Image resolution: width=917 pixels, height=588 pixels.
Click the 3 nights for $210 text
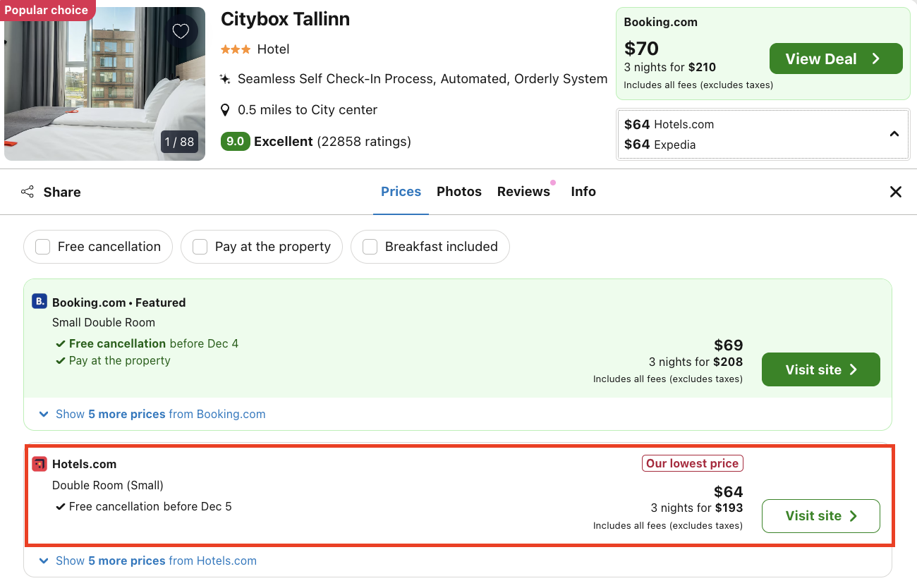tap(670, 68)
